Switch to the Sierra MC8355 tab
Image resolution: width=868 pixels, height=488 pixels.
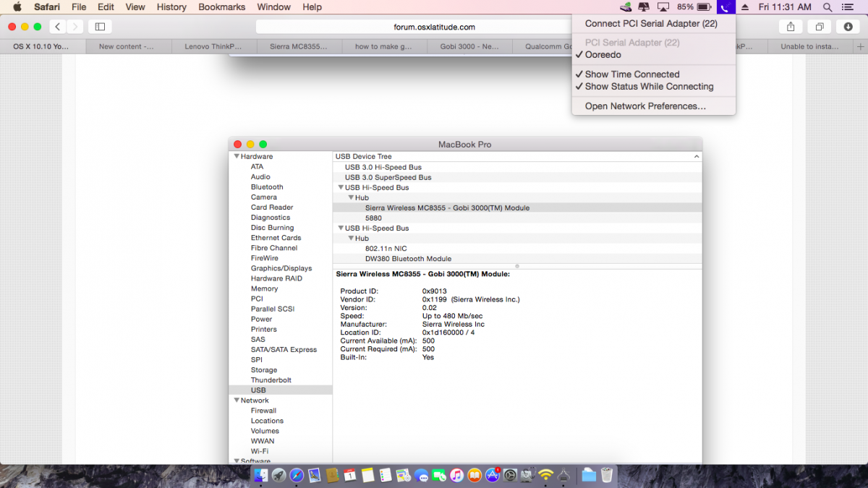[298, 46]
